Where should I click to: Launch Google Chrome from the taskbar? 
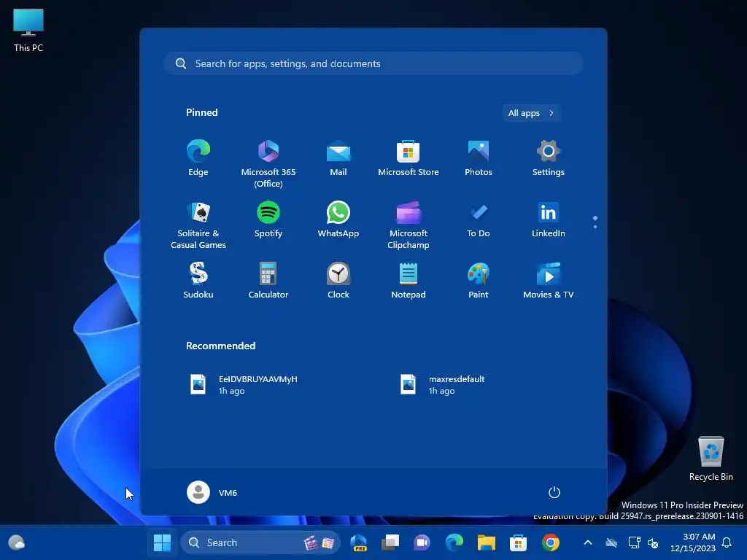tap(550, 542)
